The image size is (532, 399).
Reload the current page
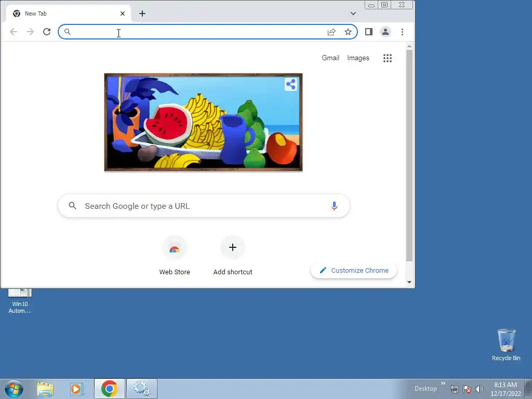click(47, 32)
